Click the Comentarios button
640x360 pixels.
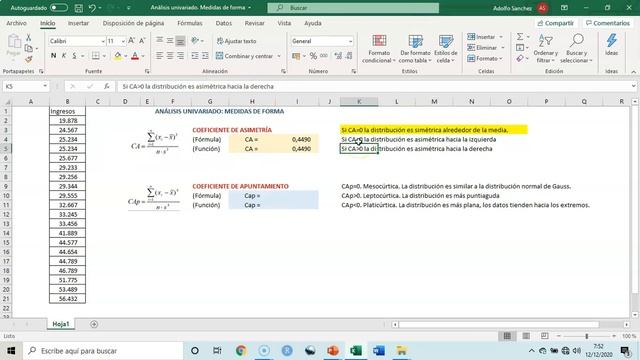click(608, 23)
